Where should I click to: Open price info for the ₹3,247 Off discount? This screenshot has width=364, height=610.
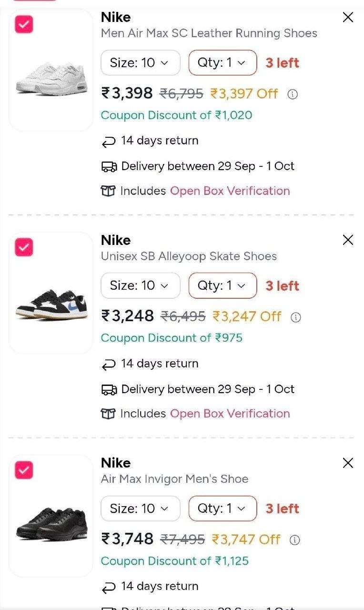296,317
